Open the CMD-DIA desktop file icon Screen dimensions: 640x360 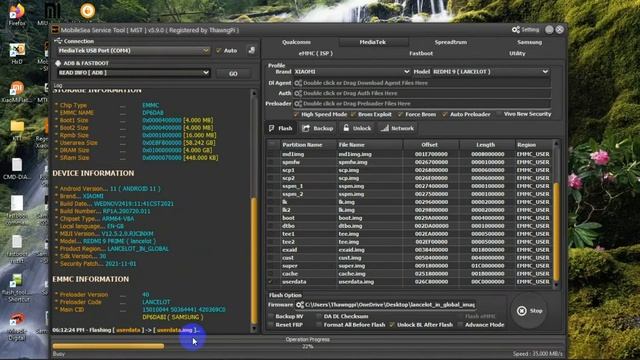(17, 165)
